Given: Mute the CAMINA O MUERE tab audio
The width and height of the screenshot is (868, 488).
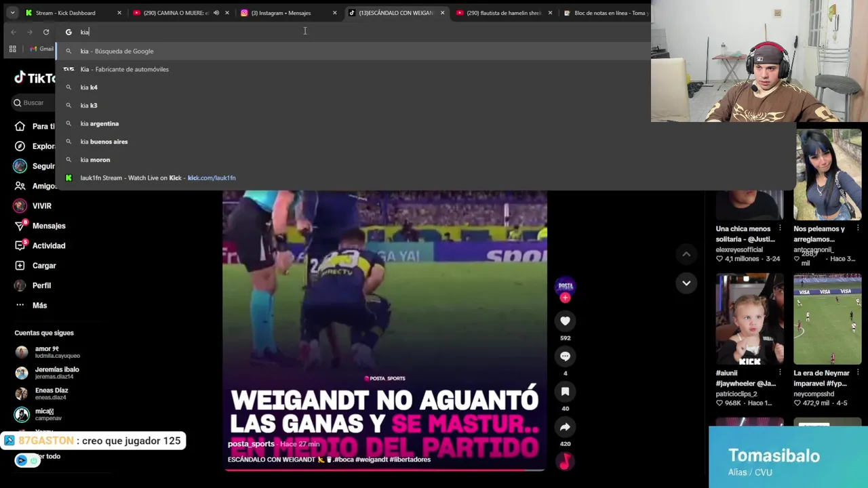Looking at the screenshot, I should 216,12.
